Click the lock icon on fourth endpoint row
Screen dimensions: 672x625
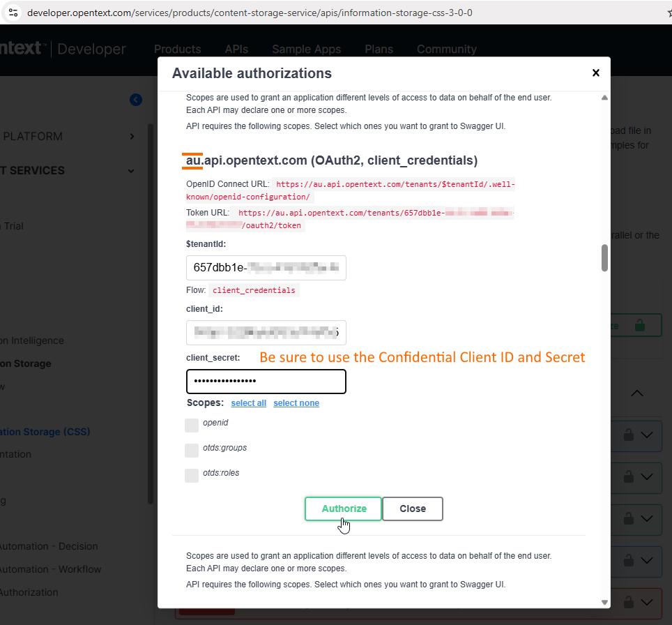[x=628, y=560]
